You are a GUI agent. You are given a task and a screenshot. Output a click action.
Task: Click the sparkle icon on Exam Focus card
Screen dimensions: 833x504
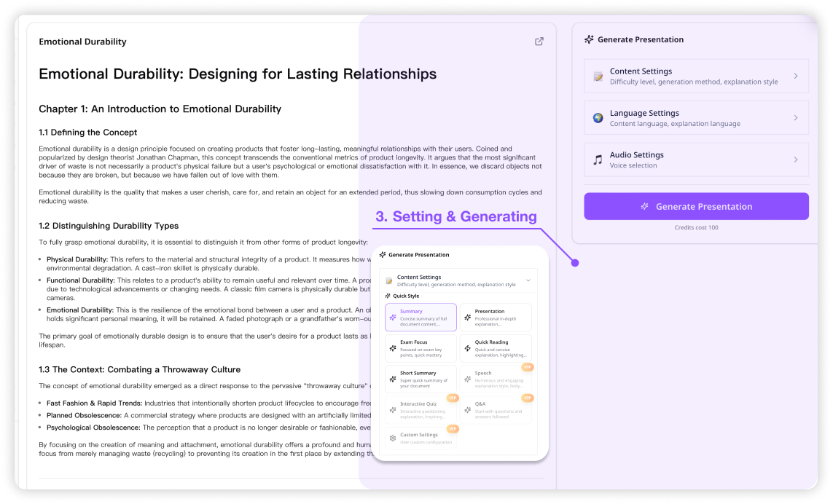click(393, 348)
